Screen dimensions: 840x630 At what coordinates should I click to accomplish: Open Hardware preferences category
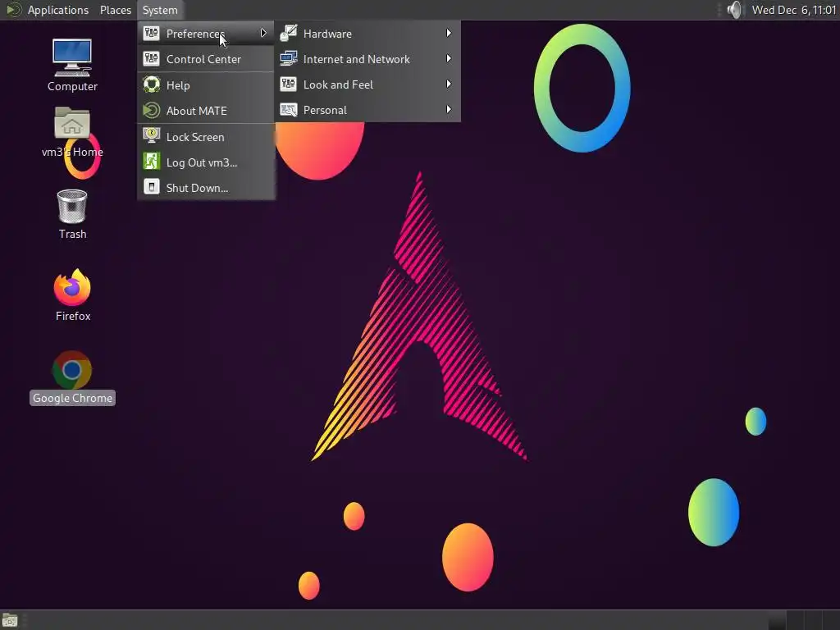click(x=367, y=33)
